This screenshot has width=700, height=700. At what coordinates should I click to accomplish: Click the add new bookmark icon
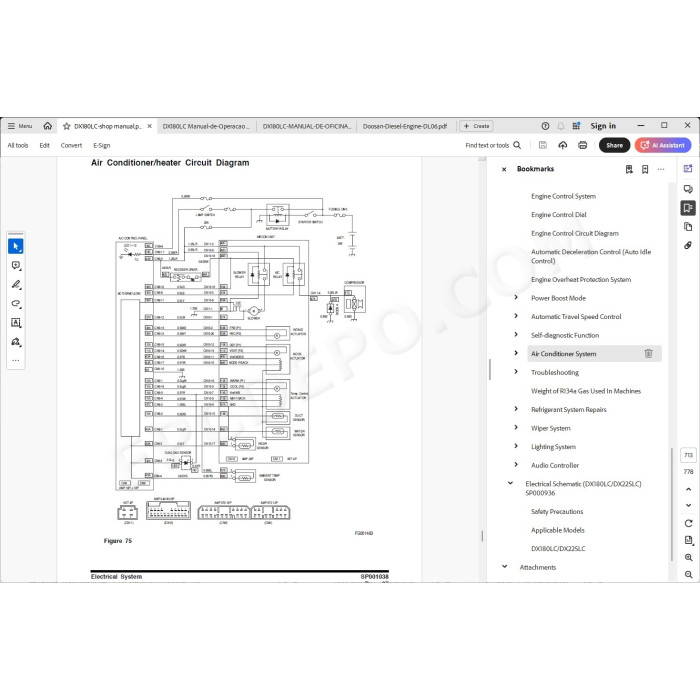[x=645, y=169]
